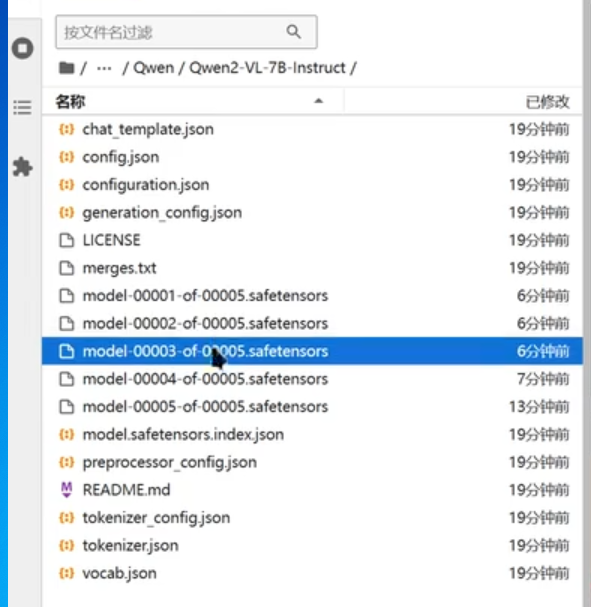This screenshot has width=591, height=607.
Task: Go to Qwen2-VL-7B-Instruct breadcrumb folder
Action: tap(267, 68)
